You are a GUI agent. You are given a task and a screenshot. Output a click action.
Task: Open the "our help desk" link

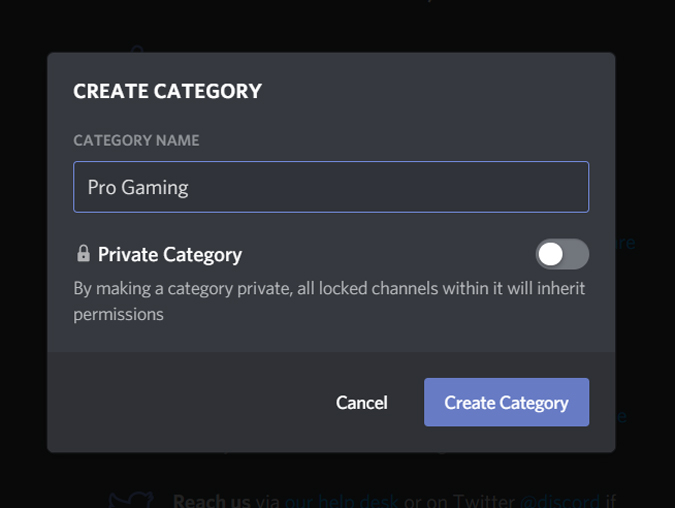[x=342, y=500]
